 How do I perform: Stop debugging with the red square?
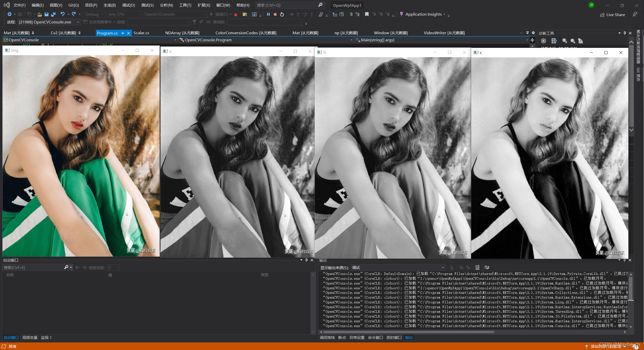[x=275, y=14]
